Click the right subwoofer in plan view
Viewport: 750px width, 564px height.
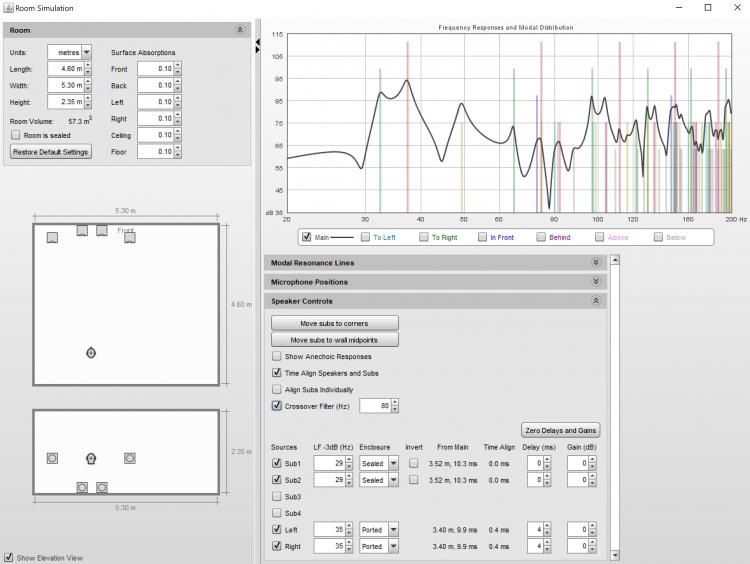(x=102, y=231)
